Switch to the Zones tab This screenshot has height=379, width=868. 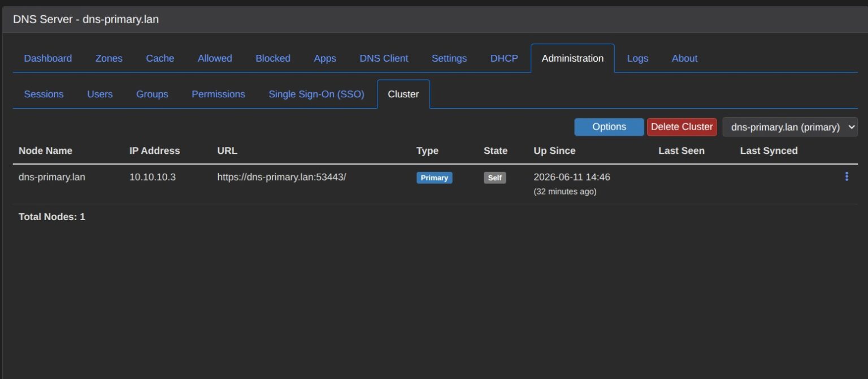click(x=109, y=58)
